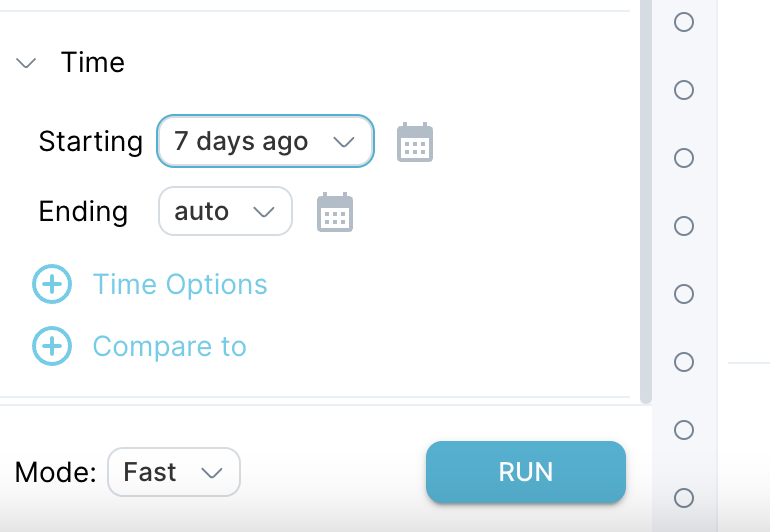Select the fifth radio circle from top
The height and width of the screenshot is (532, 770).
(684, 294)
